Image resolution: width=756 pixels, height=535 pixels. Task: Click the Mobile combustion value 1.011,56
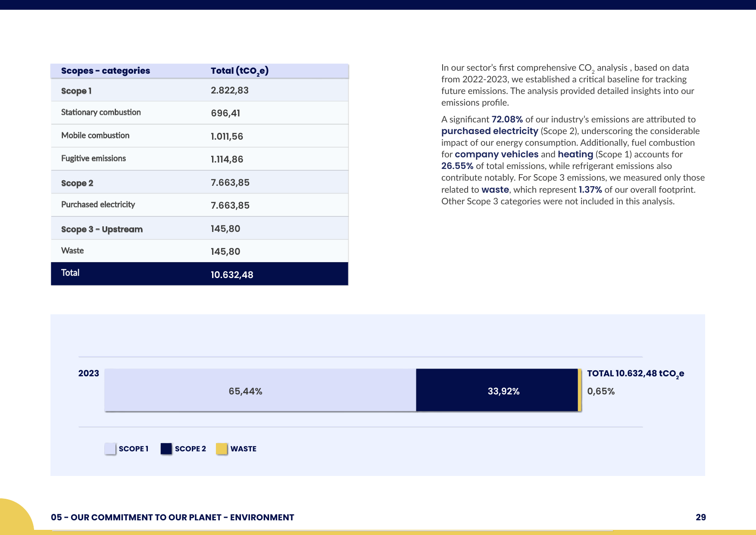(x=227, y=136)
